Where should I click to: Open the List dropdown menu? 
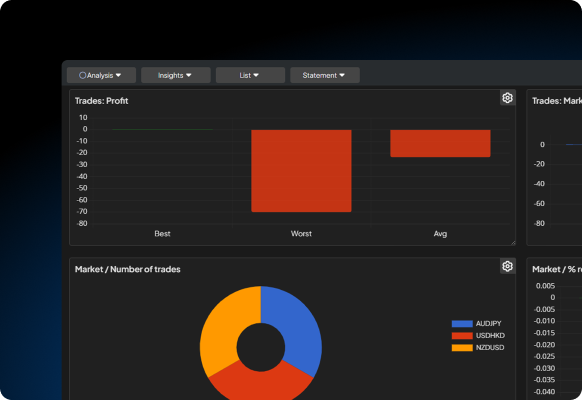[250, 75]
